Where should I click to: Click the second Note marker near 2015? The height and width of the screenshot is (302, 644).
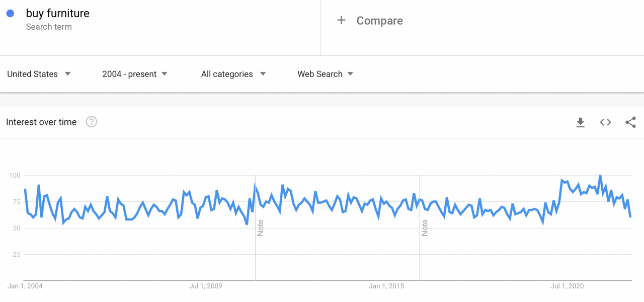pos(425,228)
